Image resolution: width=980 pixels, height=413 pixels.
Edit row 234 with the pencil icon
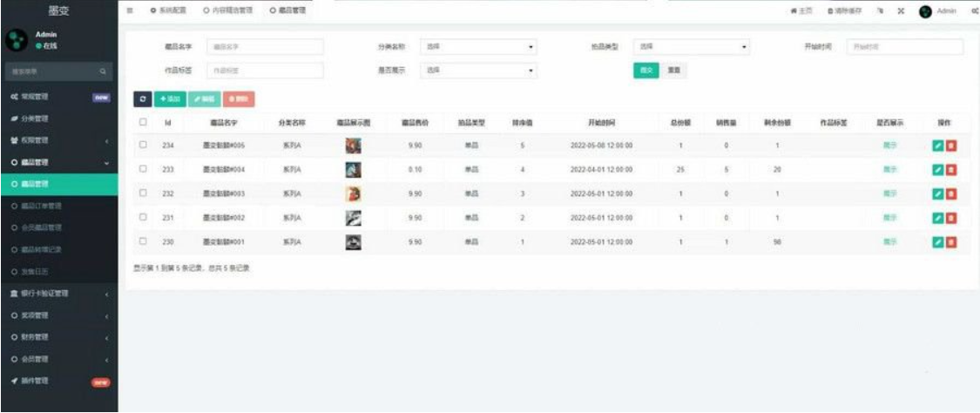(937, 146)
